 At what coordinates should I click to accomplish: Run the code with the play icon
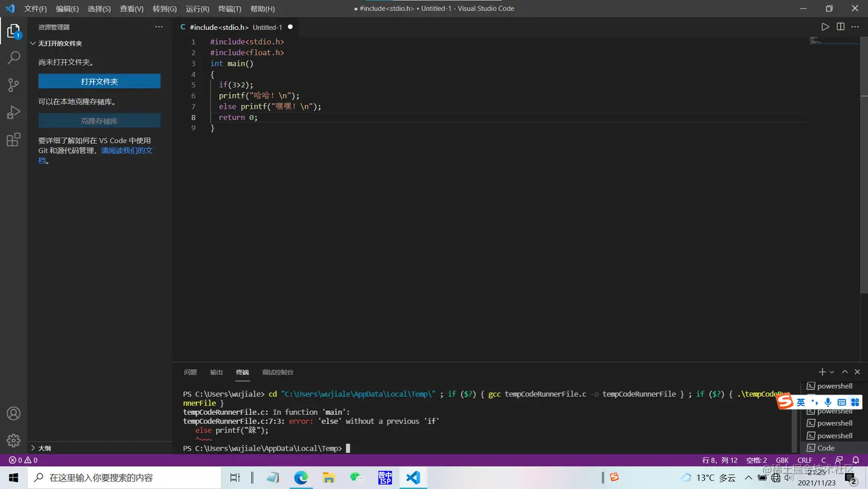click(825, 27)
